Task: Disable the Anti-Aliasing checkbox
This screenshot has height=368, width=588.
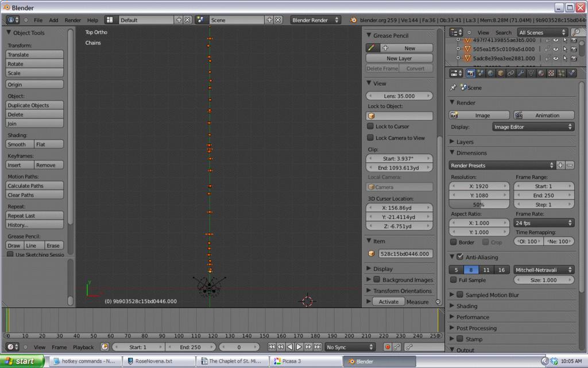Action: click(460, 257)
